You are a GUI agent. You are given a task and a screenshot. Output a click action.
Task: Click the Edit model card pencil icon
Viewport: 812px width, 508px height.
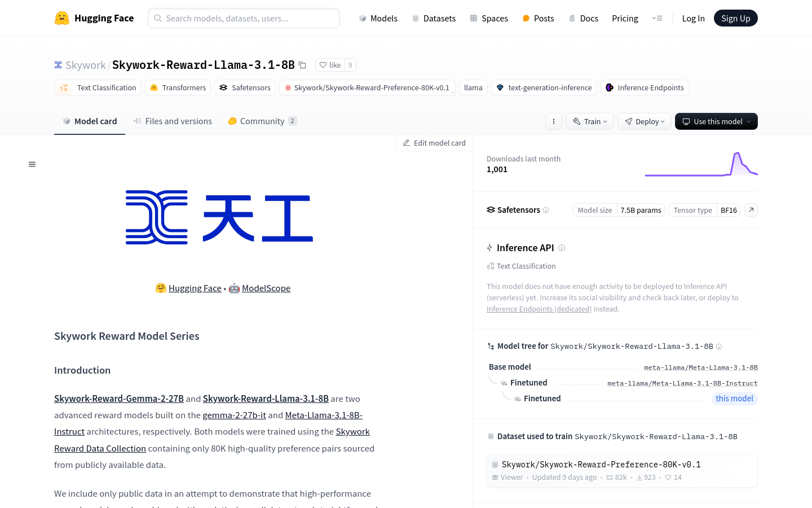pyautogui.click(x=407, y=143)
